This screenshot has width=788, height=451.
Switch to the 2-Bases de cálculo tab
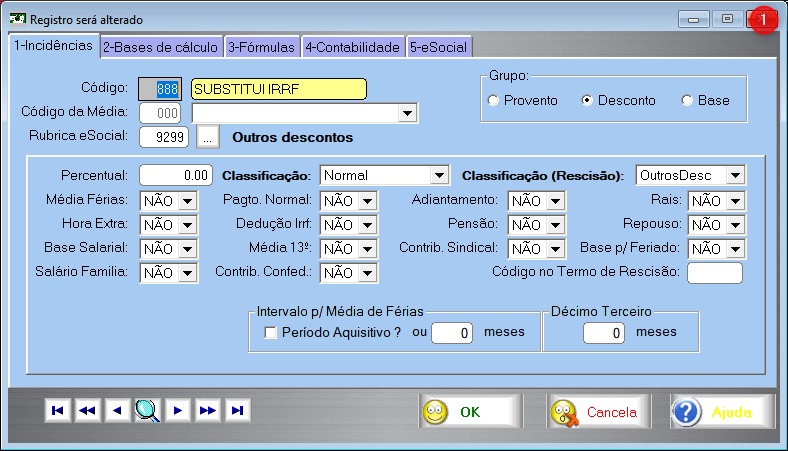pyautogui.click(x=161, y=46)
